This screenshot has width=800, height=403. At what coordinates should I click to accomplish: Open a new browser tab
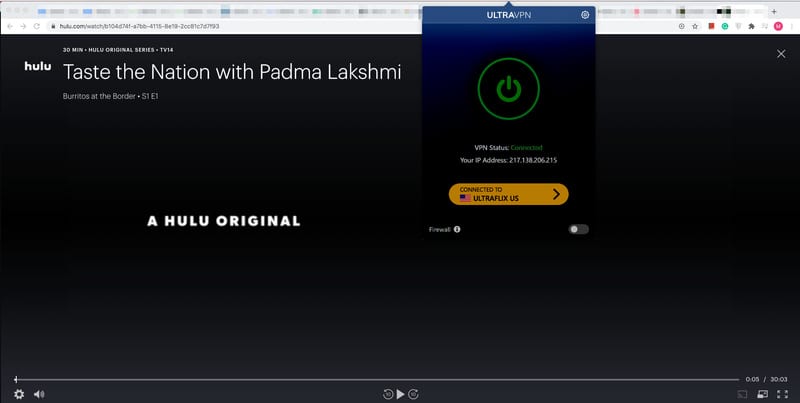point(774,11)
